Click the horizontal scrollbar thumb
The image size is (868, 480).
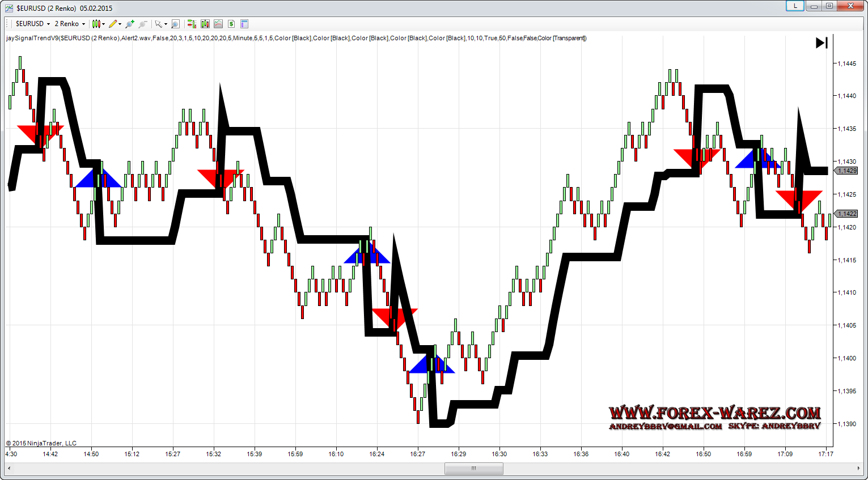(x=473, y=468)
